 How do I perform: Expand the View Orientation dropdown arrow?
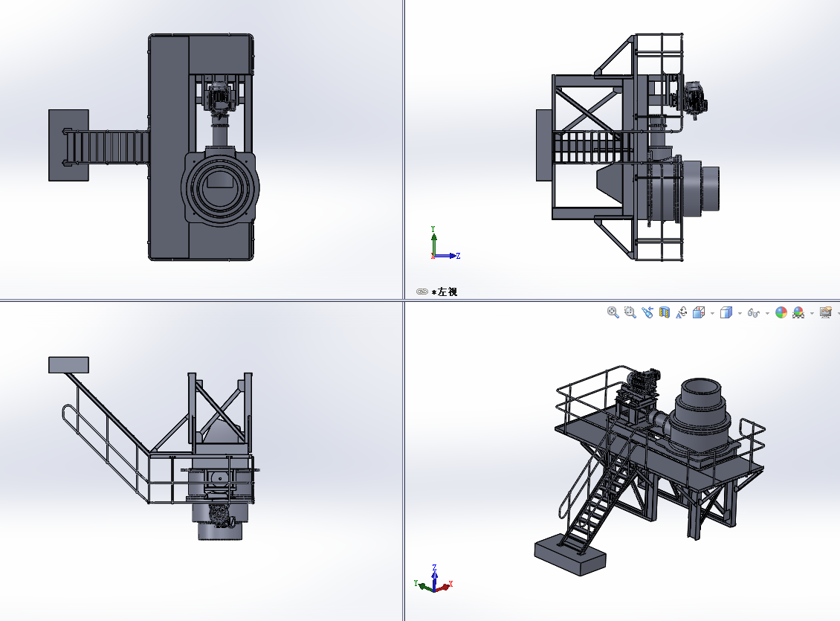coord(712,314)
